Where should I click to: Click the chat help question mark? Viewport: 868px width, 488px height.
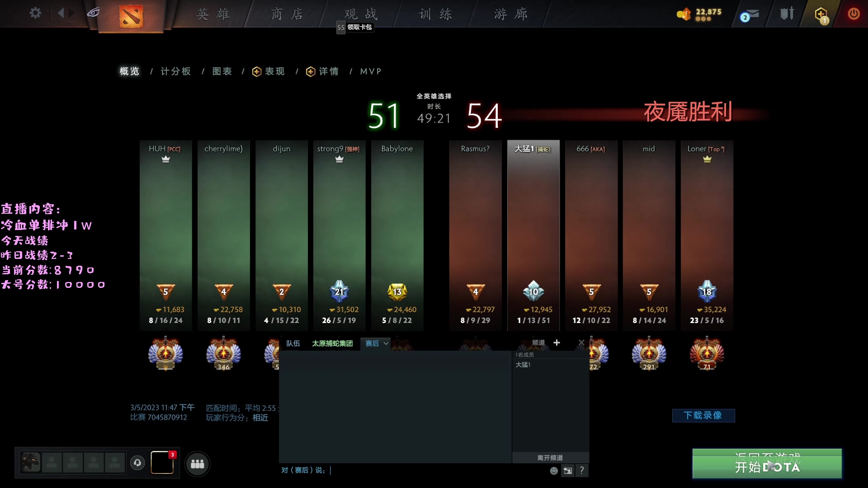[x=582, y=470]
